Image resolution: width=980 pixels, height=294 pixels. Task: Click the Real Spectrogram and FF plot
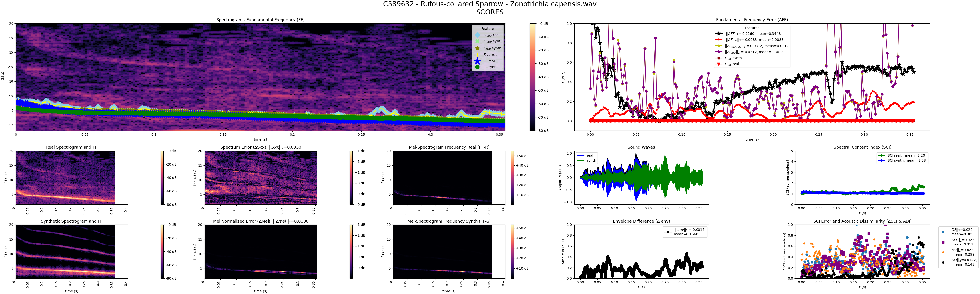pos(65,178)
